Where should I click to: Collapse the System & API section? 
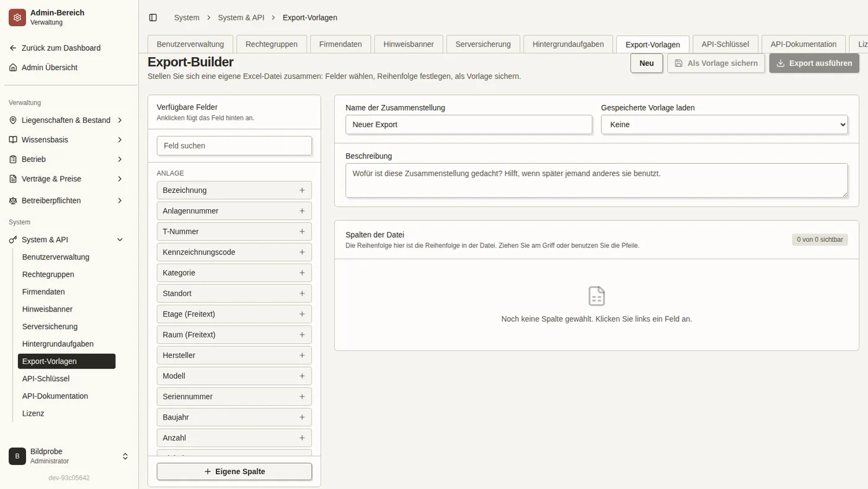120,240
